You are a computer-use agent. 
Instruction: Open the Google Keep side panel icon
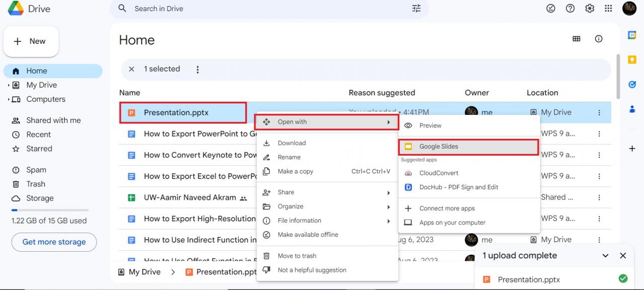632,59
